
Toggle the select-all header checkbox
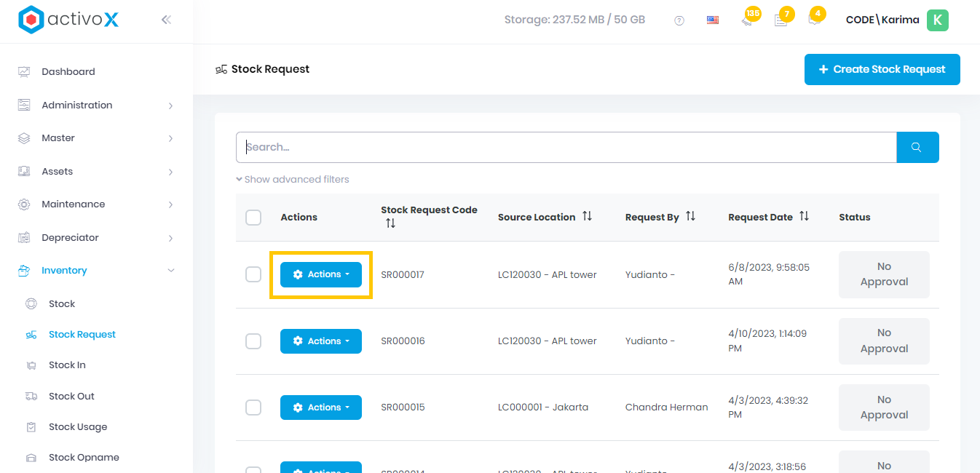click(x=253, y=218)
